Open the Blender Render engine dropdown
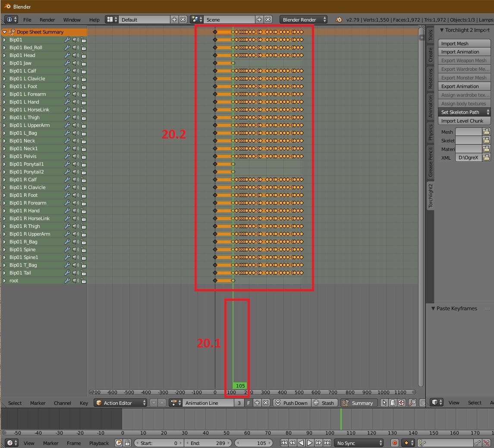This screenshot has height=448, width=494. pos(303,19)
